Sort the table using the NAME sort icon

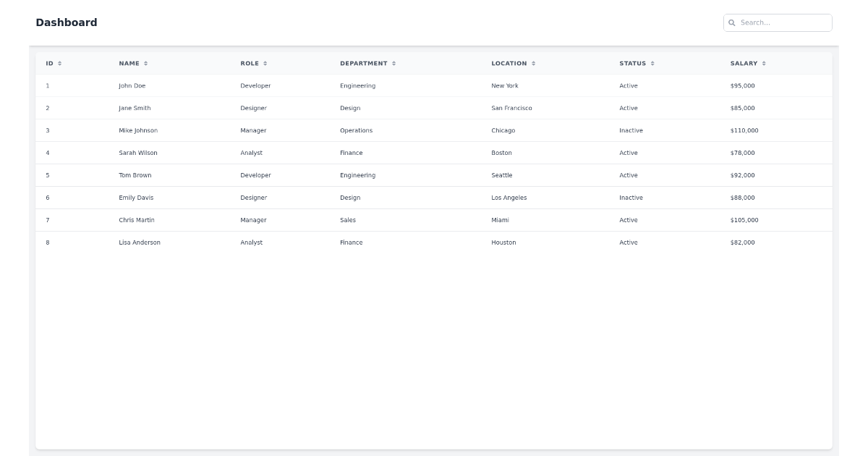[x=145, y=63]
